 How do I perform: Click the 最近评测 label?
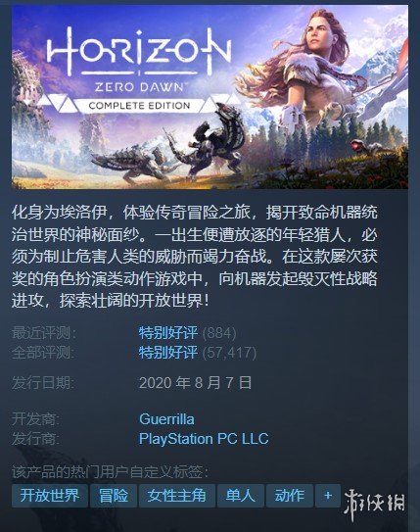[x=43, y=333]
